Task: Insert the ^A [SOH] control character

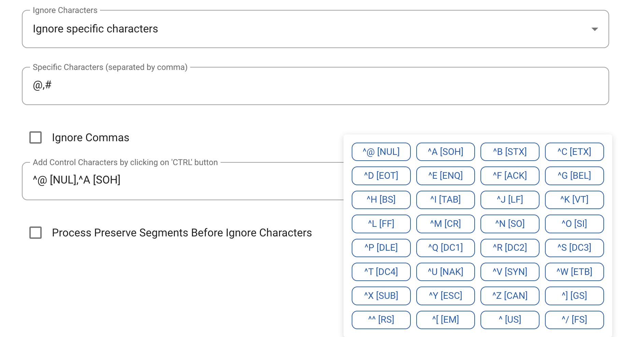Action: pyautogui.click(x=445, y=151)
